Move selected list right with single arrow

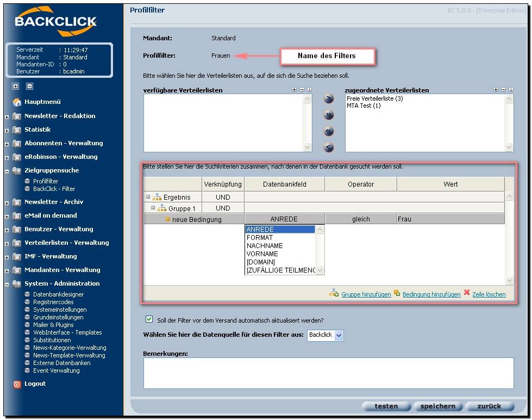click(x=328, y=98)
